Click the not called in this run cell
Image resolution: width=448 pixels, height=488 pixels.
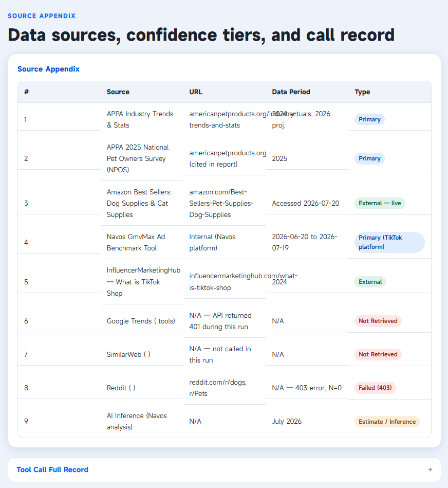pos(220,354)
